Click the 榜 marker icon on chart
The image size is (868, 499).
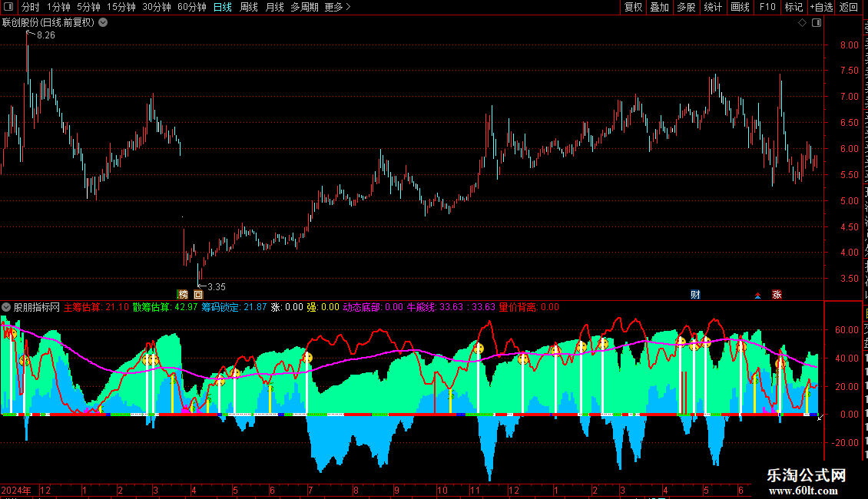click(183, 295)
